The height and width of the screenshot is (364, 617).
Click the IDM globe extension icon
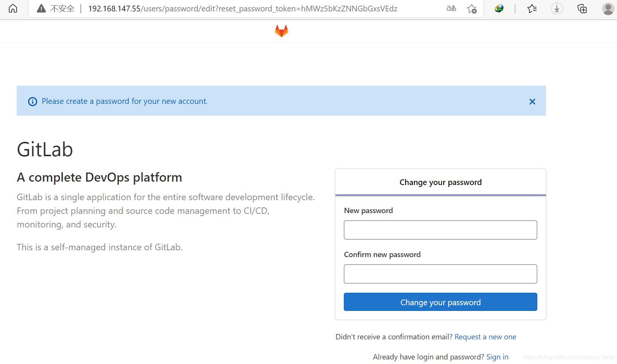pos(499,8)
